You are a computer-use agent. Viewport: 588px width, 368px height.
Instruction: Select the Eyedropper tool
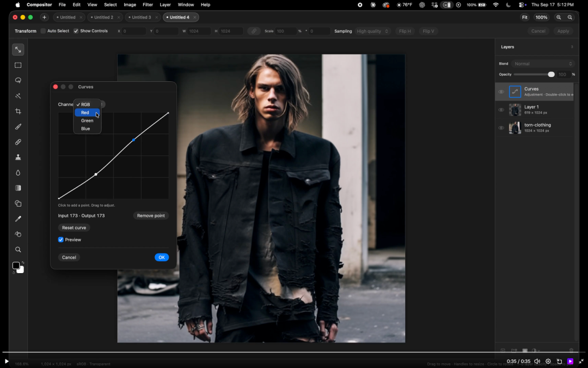tap(18, 219)
